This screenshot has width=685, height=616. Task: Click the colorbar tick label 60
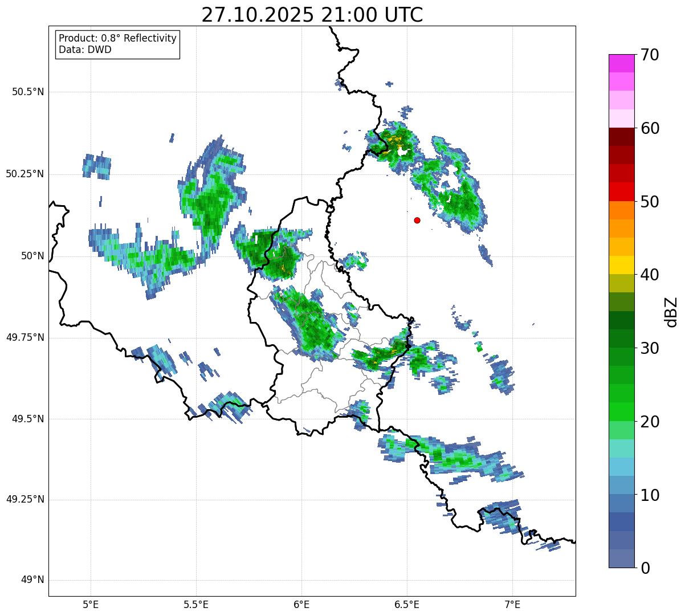point(651,128)
